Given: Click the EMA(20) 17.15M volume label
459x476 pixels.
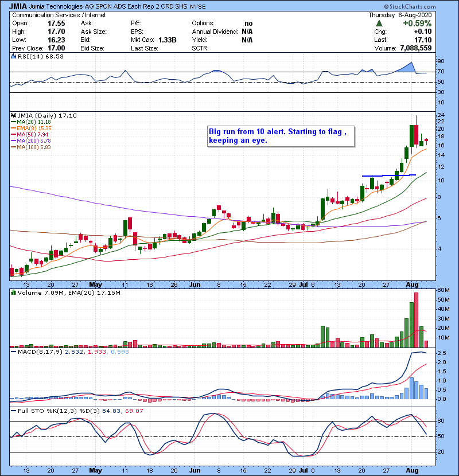Looking at the screenshot, I should pyautogui.click(x=94, y=292).
